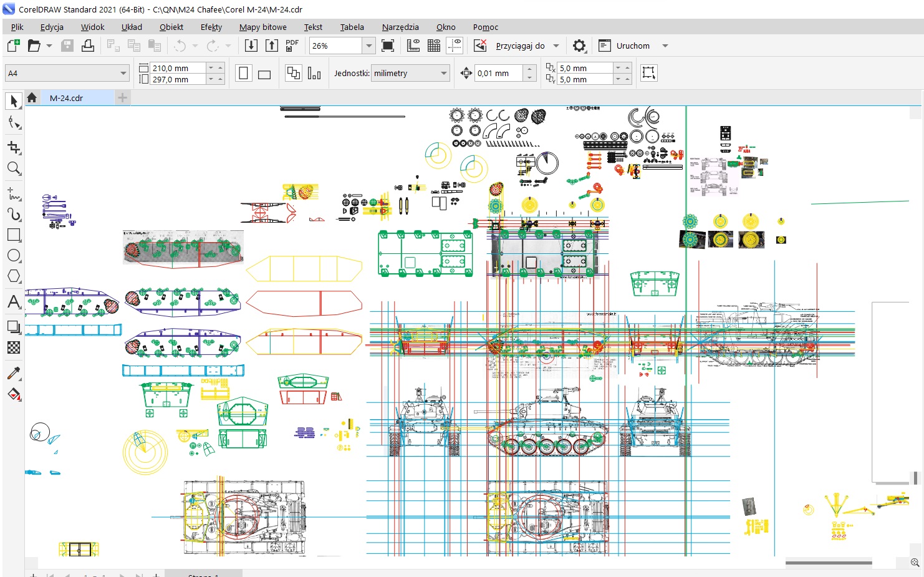Set landscape page orientation

(264, 74)
